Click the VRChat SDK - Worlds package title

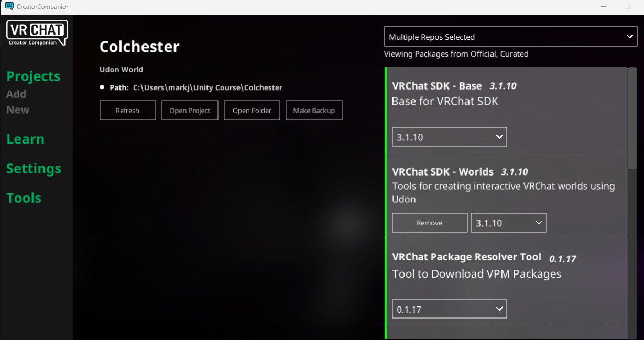[x=443, y=172]
